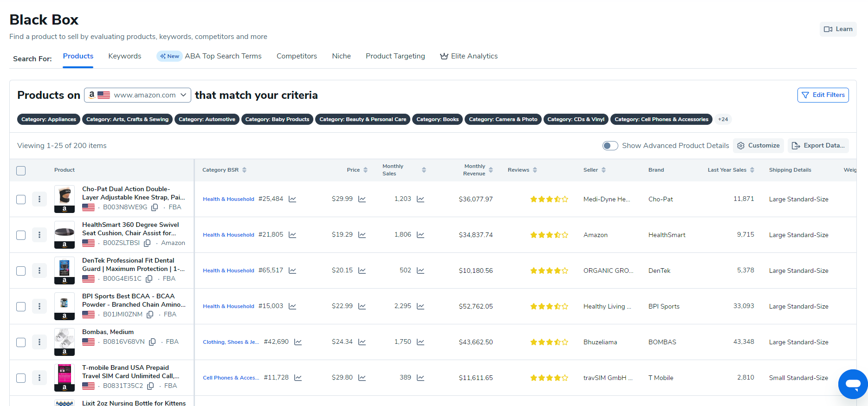
Task: Check the Cho-Pat Dual Action row checkbox
Action: (21, 200)
